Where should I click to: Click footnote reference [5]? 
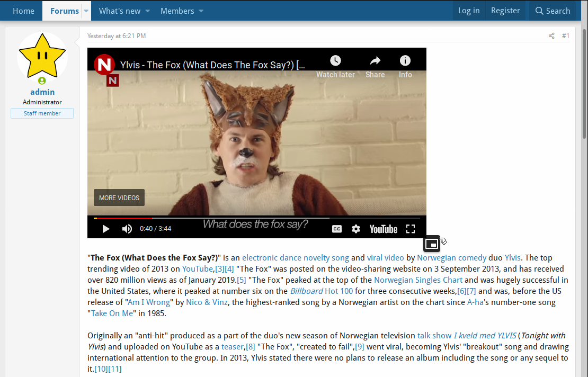(x=242, y=280)
